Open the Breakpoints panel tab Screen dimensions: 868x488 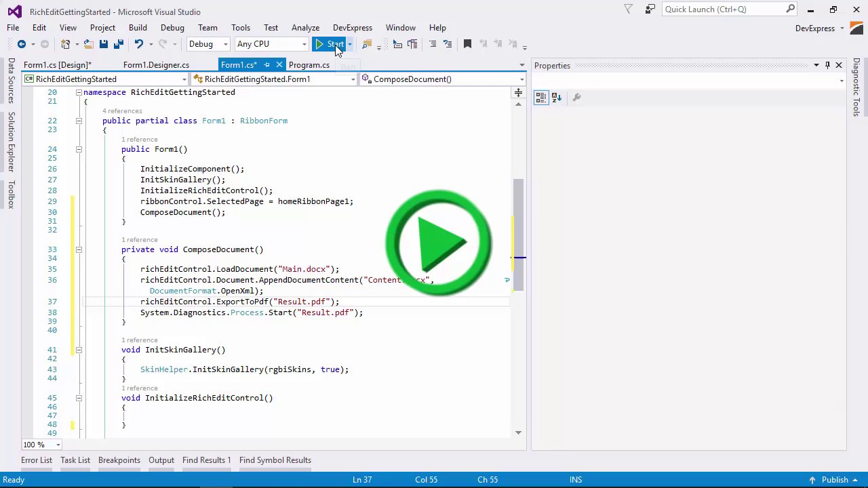point(119,460)
